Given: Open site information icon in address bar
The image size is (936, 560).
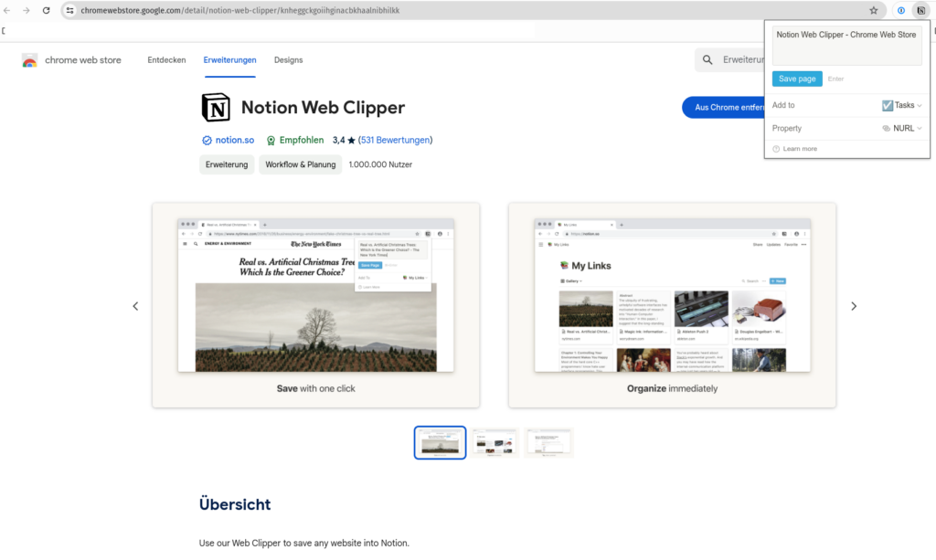Looking at the screenshot, I should pos(69,10).
